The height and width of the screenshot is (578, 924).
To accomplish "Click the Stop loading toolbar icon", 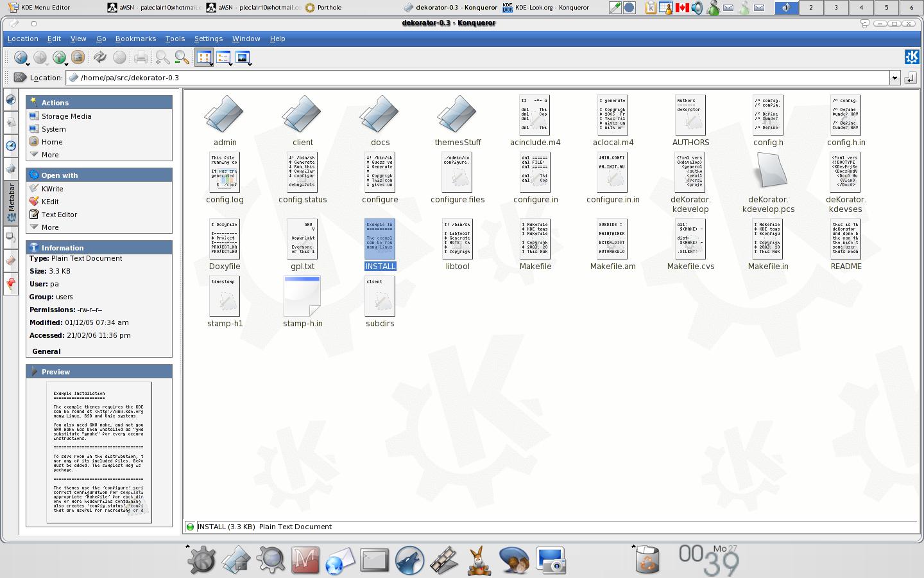I will tap(119, 57).
